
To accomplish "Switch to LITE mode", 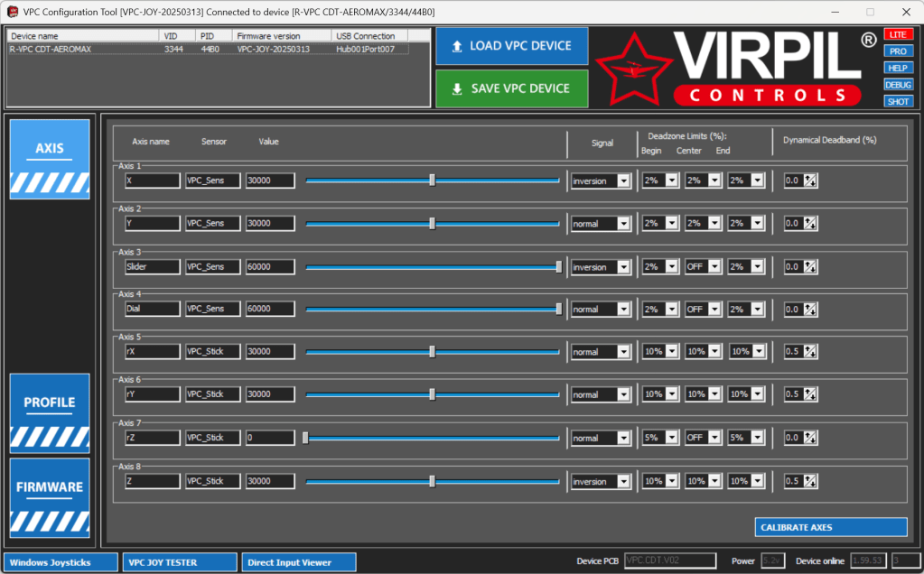I will (898, 34).
